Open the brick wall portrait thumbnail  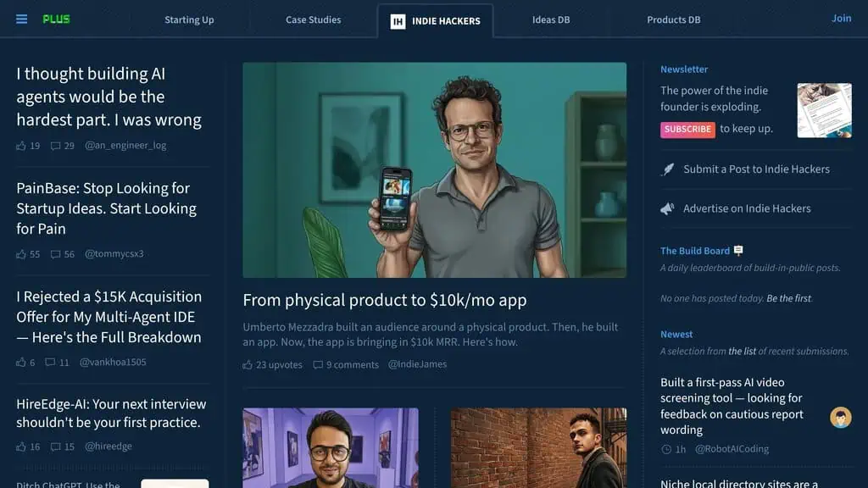538,448
